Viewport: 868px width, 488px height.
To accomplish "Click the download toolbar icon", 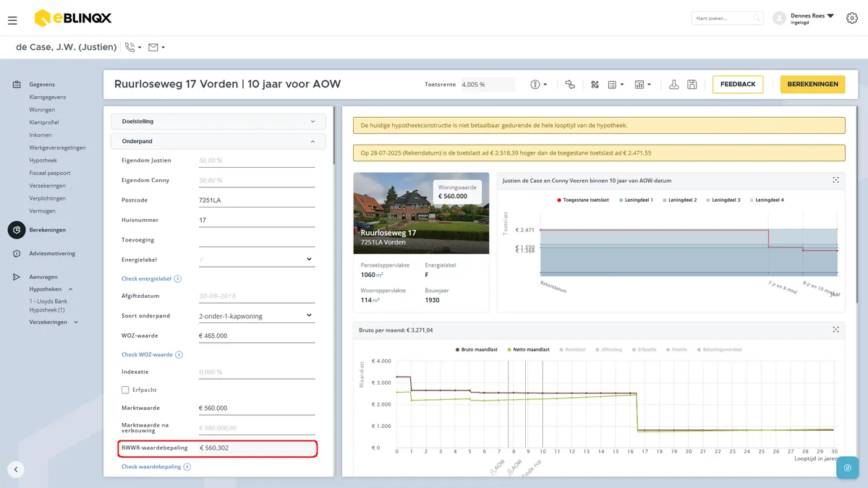I will tap(674, 85).
